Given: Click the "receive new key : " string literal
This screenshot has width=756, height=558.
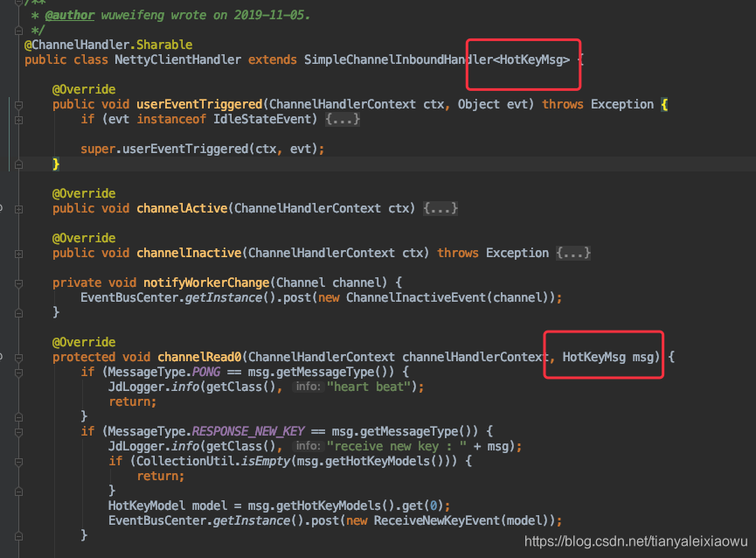Looking at the screenshot, I should point(397,446).
